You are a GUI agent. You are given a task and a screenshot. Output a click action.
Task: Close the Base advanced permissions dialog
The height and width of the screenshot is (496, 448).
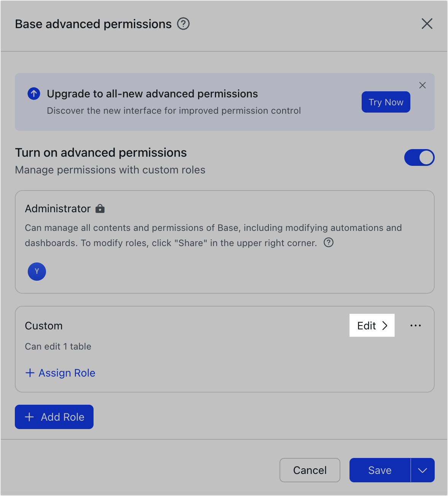click(x=427, y=24)
